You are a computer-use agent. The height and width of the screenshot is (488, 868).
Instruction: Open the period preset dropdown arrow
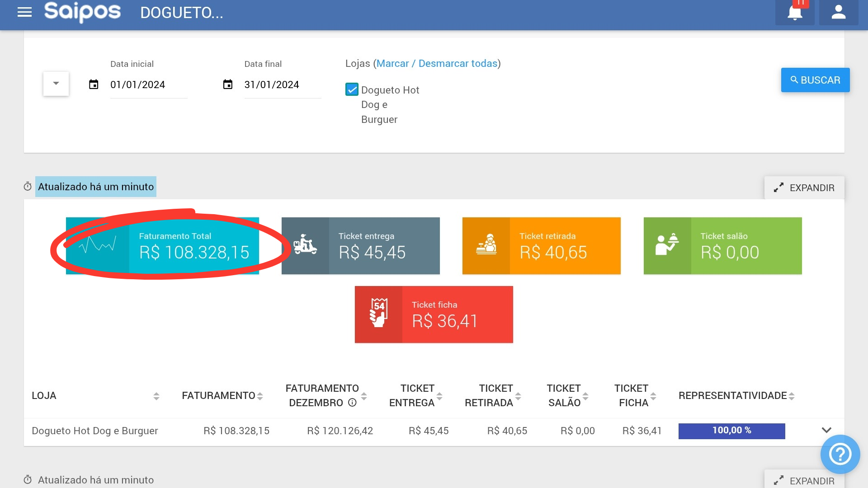coord(56,84)
